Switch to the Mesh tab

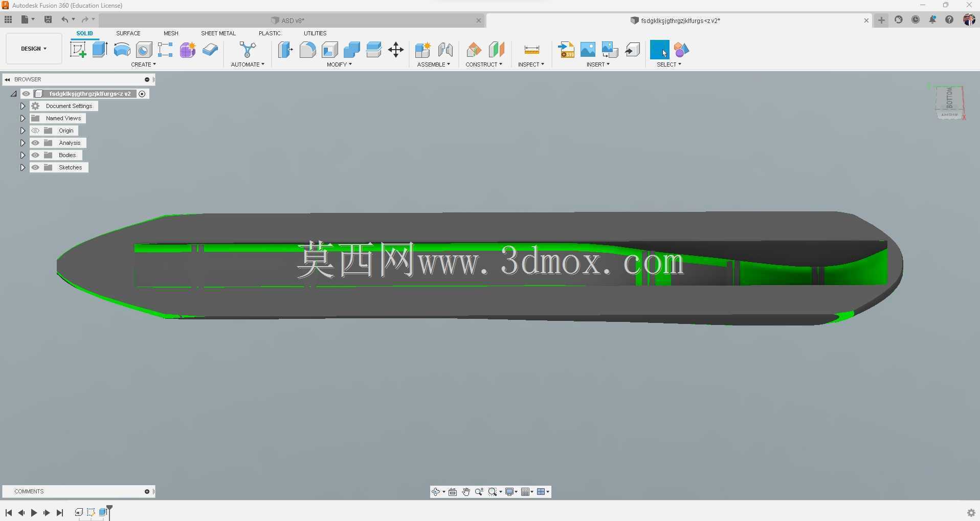click(171, 33)
